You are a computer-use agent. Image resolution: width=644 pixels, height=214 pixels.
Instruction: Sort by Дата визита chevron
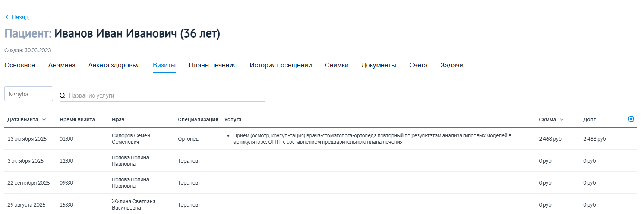[44, 119]
